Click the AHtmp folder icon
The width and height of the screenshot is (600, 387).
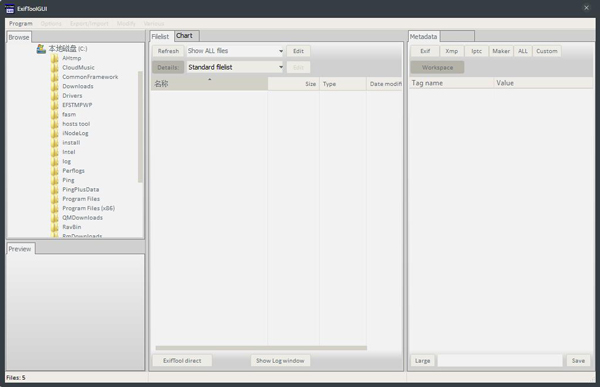pyautogui.click(x=55, y=58)
